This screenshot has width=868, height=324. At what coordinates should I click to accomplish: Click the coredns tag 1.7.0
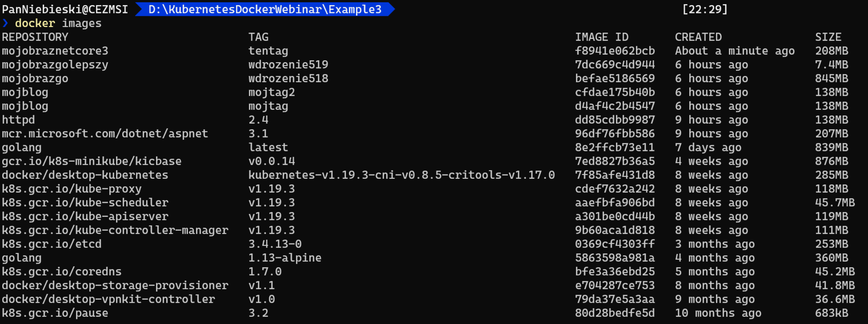(x=265, y=271)
